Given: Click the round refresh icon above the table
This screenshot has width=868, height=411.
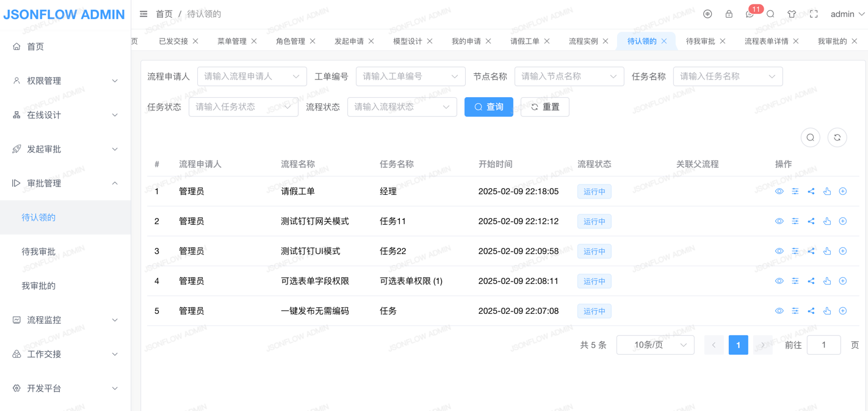Looking at the screenshot, I should coord(837,137).
